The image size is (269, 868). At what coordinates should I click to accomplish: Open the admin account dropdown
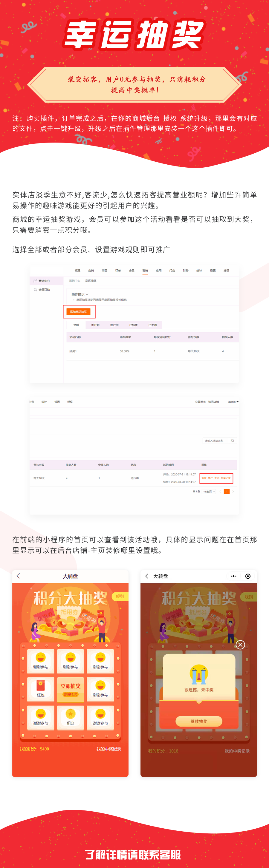tap(233, 402)
